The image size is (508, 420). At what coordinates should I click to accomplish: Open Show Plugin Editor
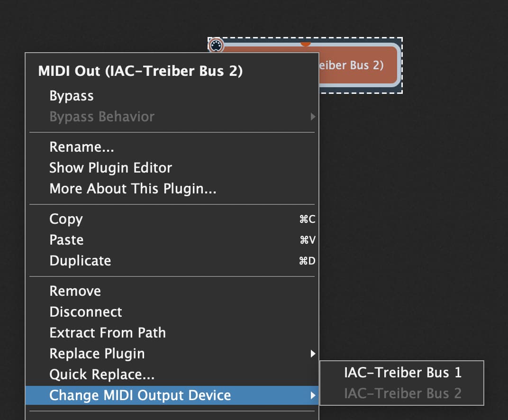(x=110, y=168)
